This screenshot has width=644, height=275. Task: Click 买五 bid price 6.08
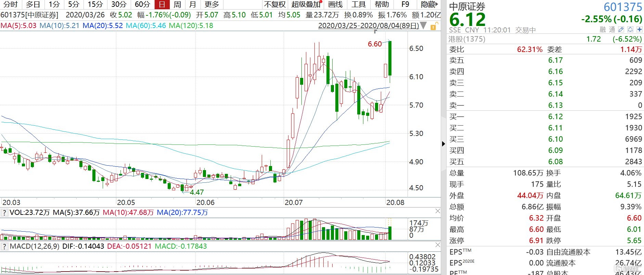click(x=555, y=162)
